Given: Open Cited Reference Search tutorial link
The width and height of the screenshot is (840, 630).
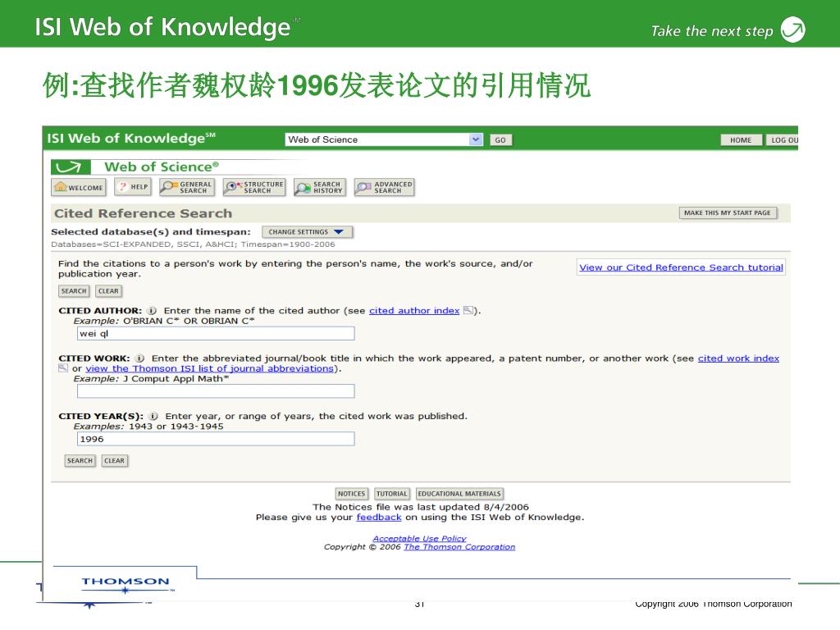Looking at the screenshot, I should [681, 267].
